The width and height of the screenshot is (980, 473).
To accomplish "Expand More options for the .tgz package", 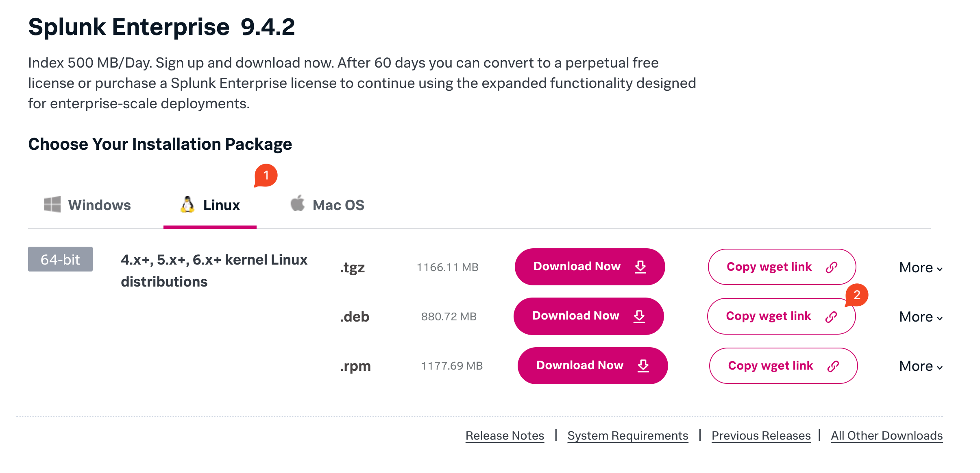I will pyautogui.click(x=920, y=267).
